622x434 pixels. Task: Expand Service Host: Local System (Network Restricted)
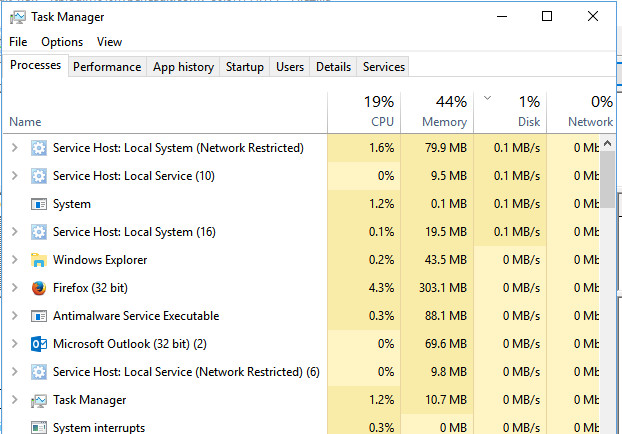(x=15, y=148)
